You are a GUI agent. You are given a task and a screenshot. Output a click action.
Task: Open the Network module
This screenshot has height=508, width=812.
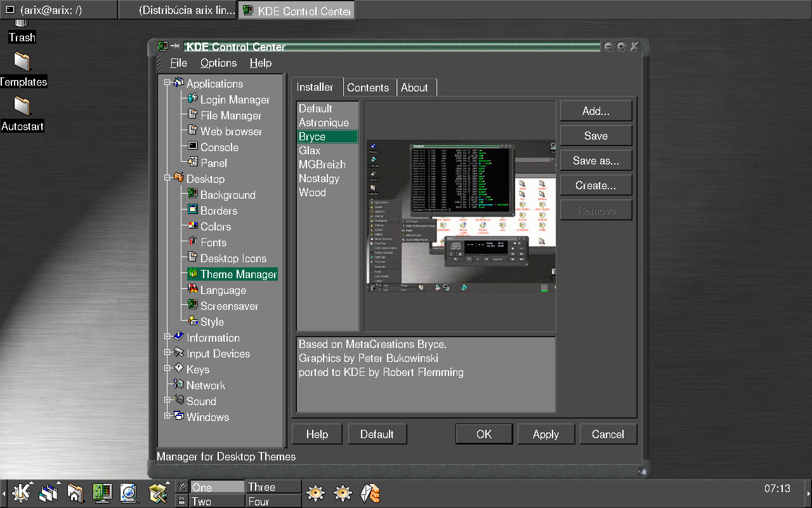199,385
